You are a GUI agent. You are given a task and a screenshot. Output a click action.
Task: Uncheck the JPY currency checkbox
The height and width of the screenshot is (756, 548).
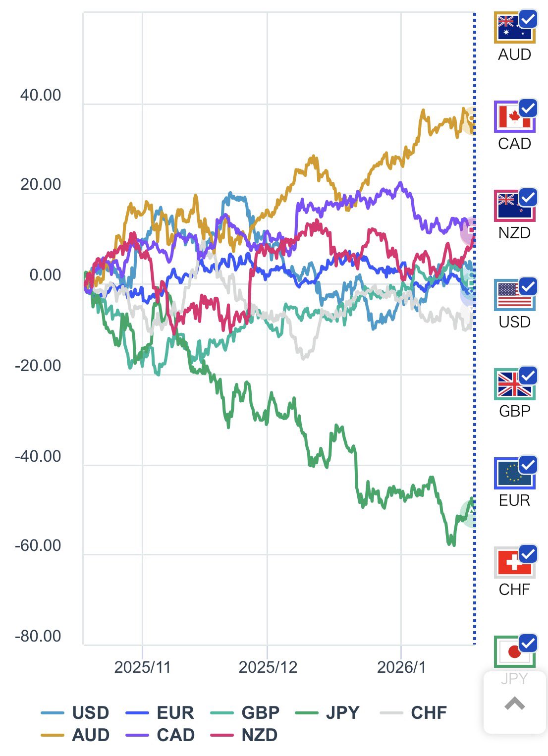coord(528,643)
